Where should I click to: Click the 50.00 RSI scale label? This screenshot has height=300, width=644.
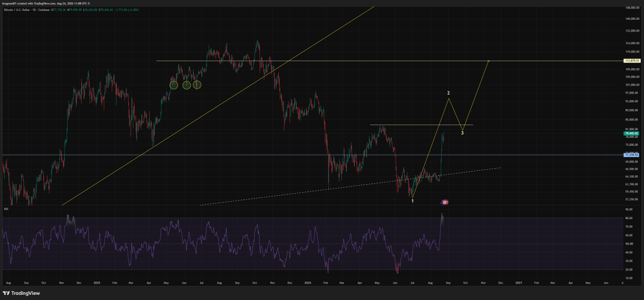click(x=628, y=244)
